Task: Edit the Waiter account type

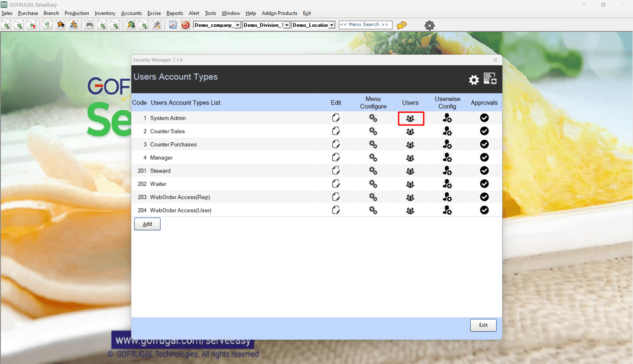Action: [x=336, y=184]
